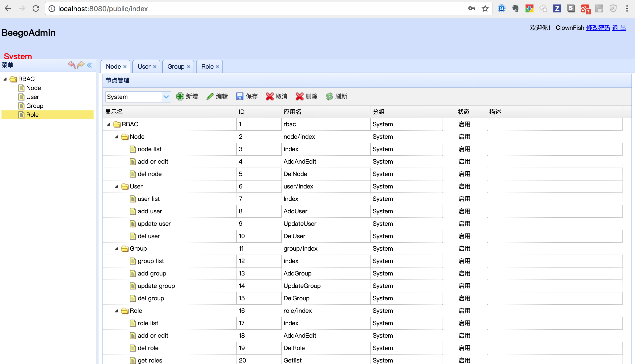Collapse RBAC folder in sidebar menu
The height and width of the screenshot is (364, 635).
(5, 79)
